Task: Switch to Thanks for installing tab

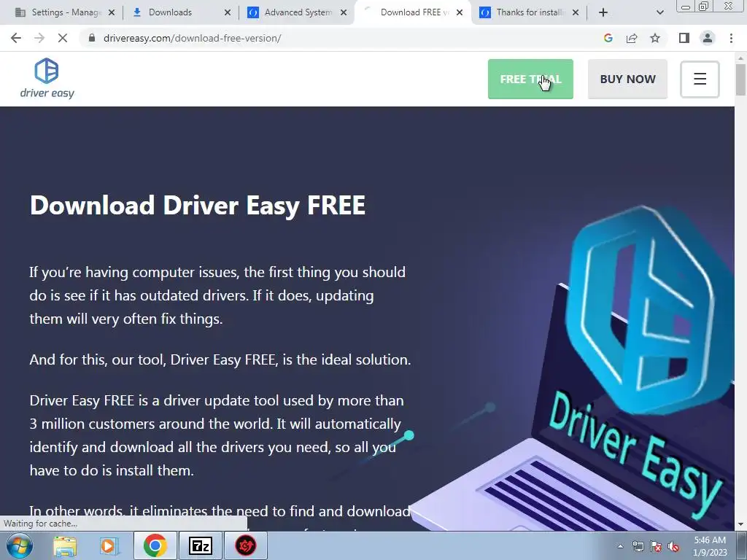Action: [x=530, y=12]
